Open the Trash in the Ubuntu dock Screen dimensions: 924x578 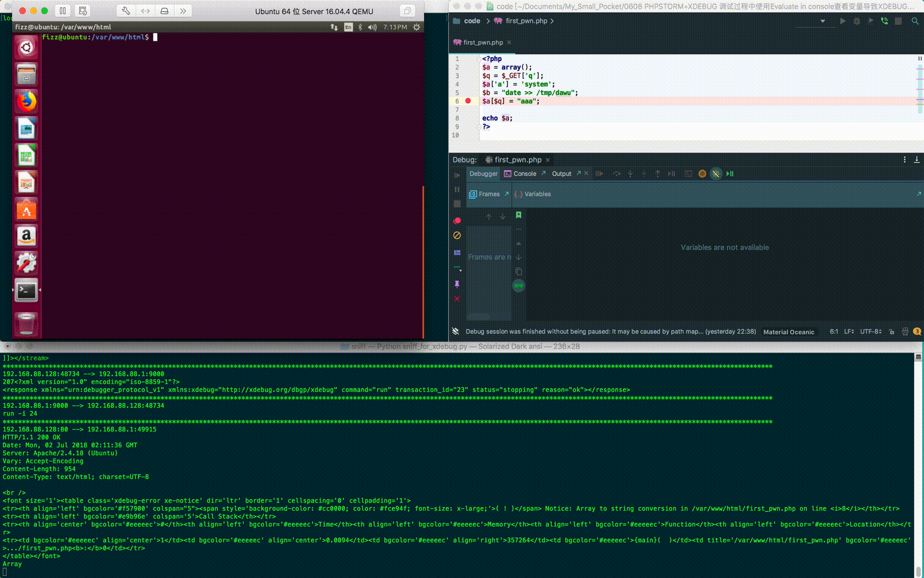[x=26, y=324]
